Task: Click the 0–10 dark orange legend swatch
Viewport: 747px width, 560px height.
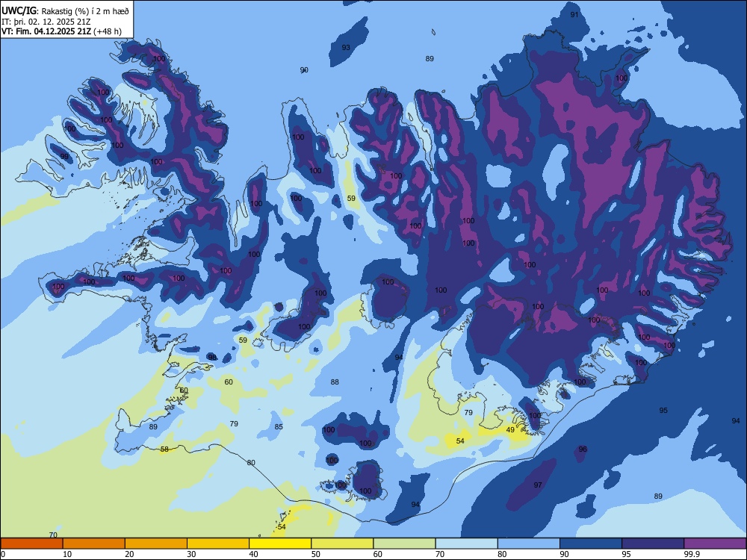Action: 31,544
